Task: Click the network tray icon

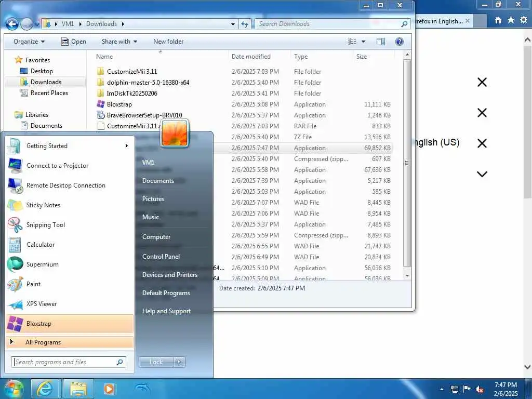Action: point(454,389)
